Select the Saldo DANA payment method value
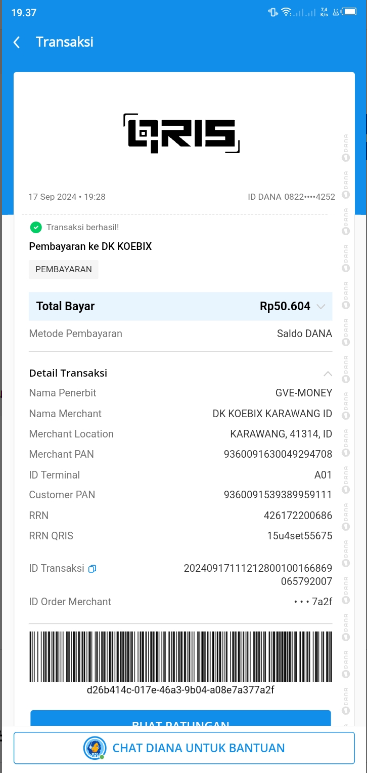Viewport: 367px width, 773px height. (x=304, y=334)
